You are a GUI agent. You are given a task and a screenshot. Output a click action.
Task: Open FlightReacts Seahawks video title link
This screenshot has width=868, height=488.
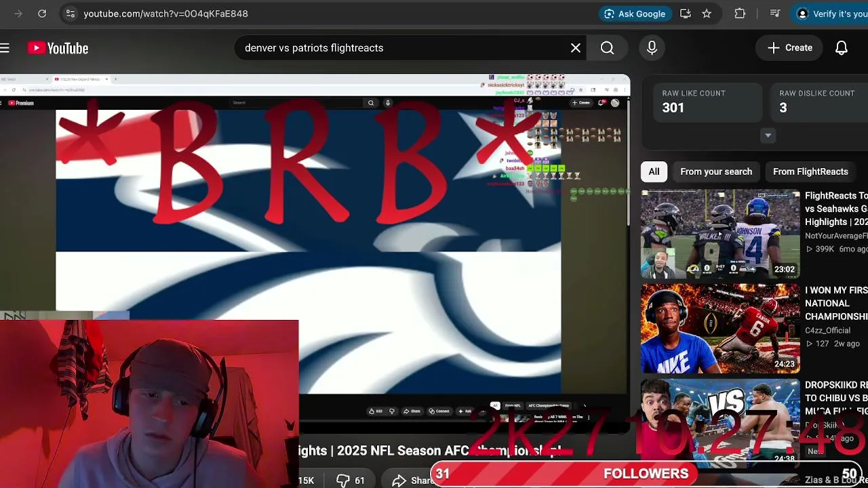point(836,209)
